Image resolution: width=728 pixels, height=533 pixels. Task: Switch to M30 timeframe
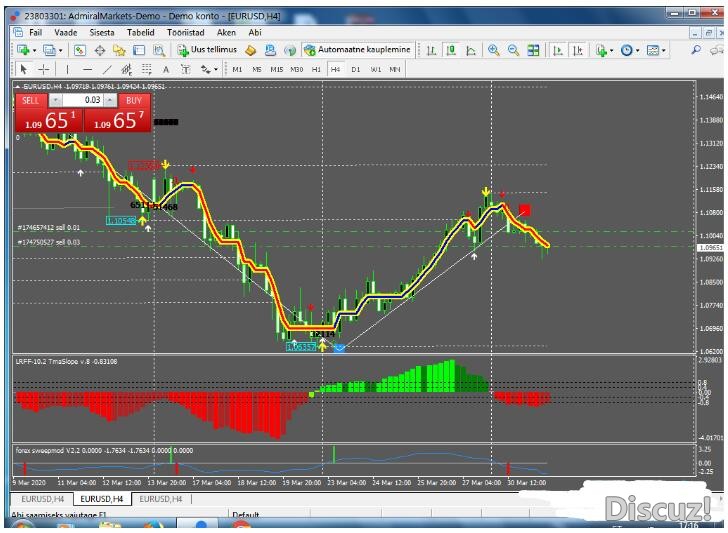pos(296,70)
